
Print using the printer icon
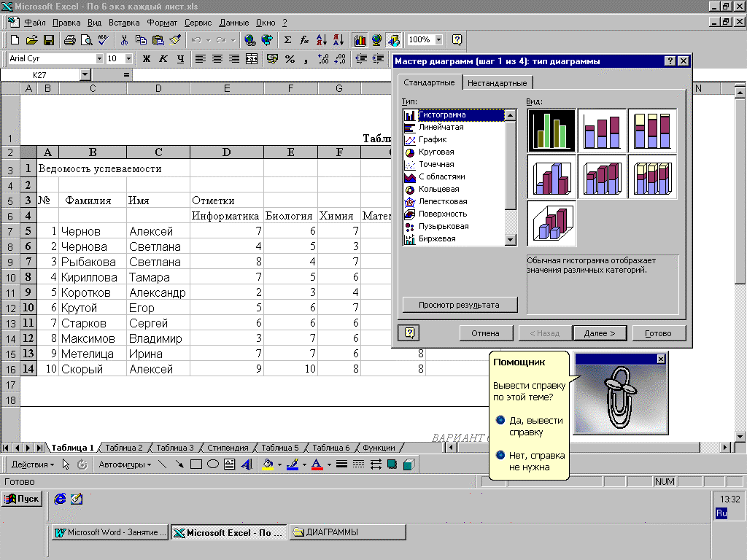(x=69, y=40)
